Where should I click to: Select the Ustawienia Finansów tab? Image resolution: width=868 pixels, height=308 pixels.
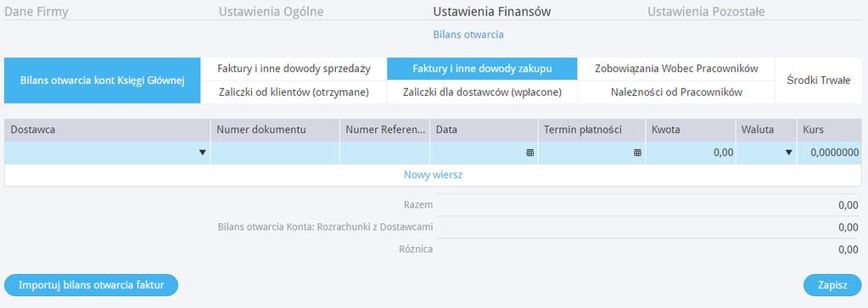(492, 12)
